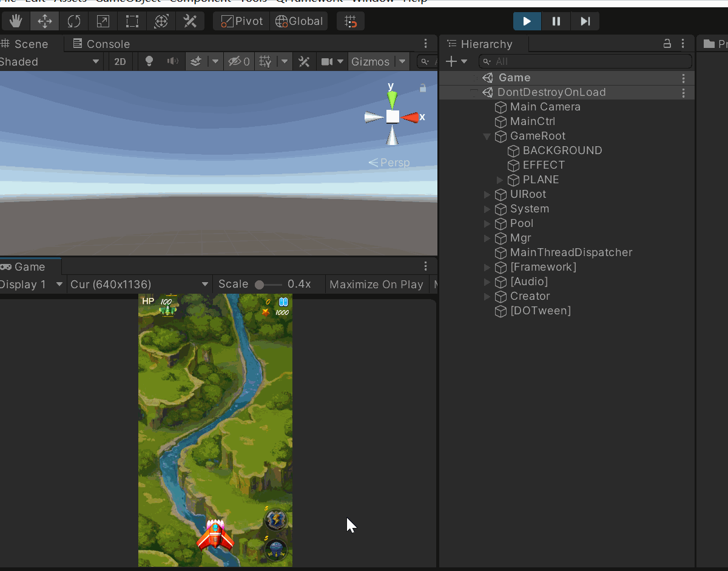The width and height of the screenshot is (728, 571).
Task: Click the grid snapping icon in toolbar
Action: pyautogui.click(x=351, y=21)
